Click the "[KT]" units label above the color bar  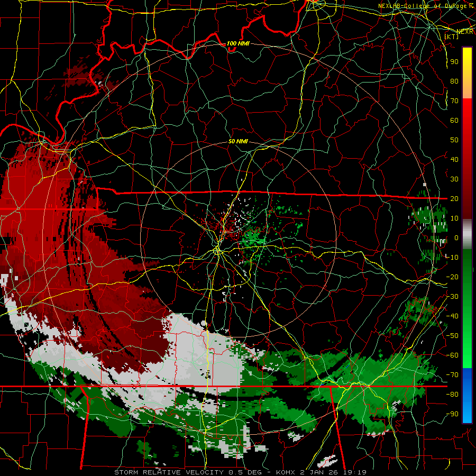pyautogui.click(x=452, y=36)
